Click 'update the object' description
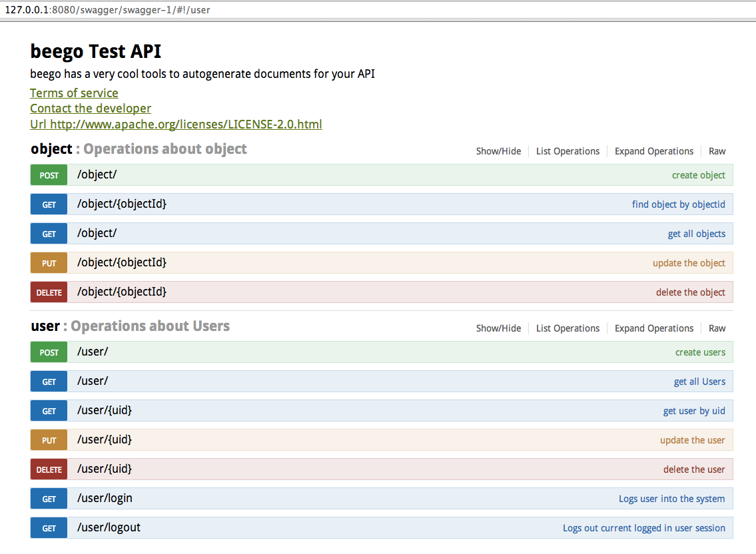 (x=689, y=263)
